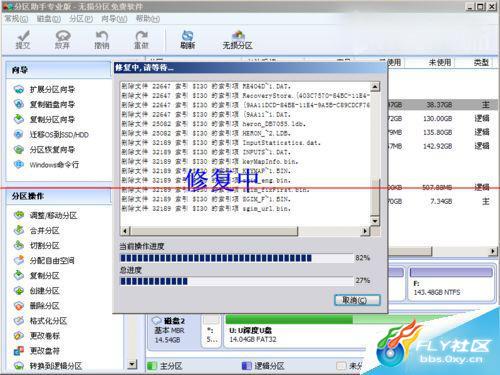Select 复制分区 operation
This screenshot has height=375, width=500.
pos(36,275)
